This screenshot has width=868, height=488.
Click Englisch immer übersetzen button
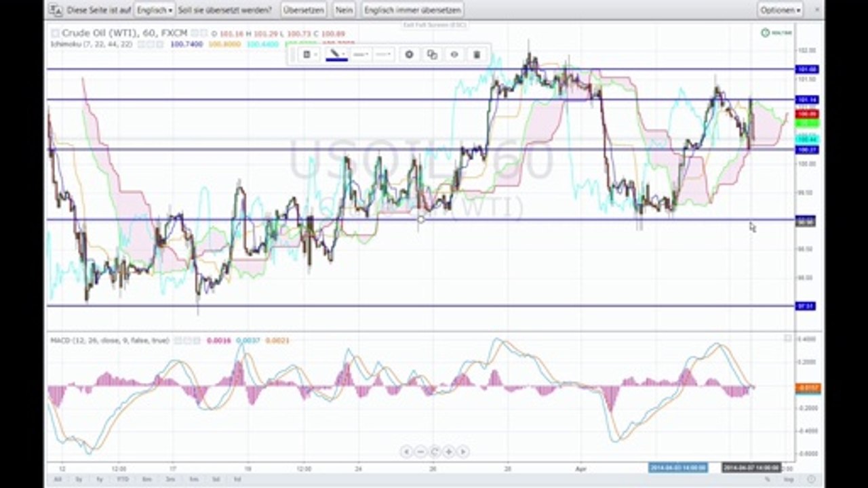coord(412,10)
